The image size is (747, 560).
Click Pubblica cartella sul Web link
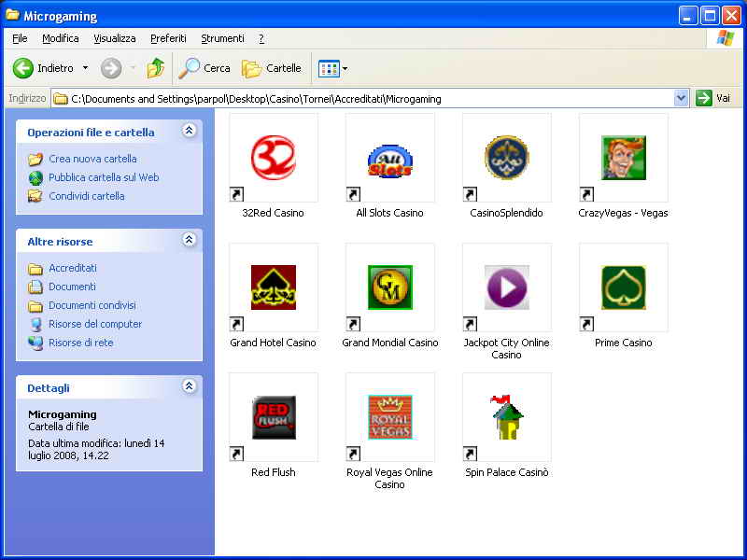tap(104, 177)
